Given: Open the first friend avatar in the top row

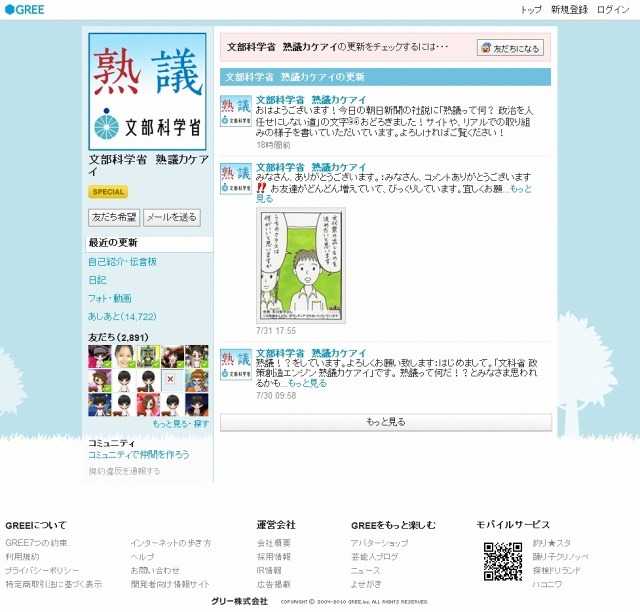Looking at the screenshot, I should pyautogui.click(x=100, y=356).
